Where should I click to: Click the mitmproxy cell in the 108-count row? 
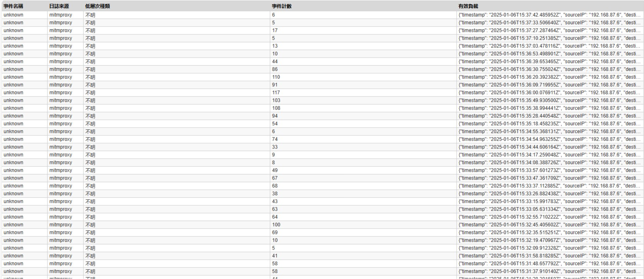(60, 108)
